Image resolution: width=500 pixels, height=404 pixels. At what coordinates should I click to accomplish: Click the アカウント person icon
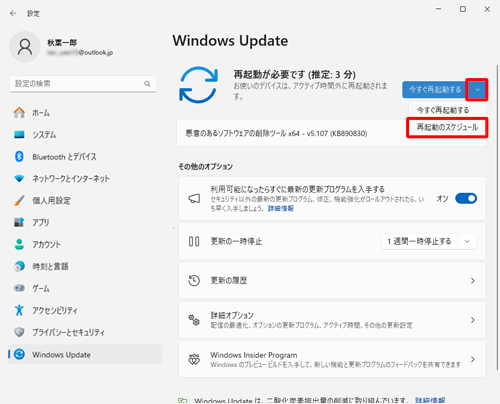(19, 244)
